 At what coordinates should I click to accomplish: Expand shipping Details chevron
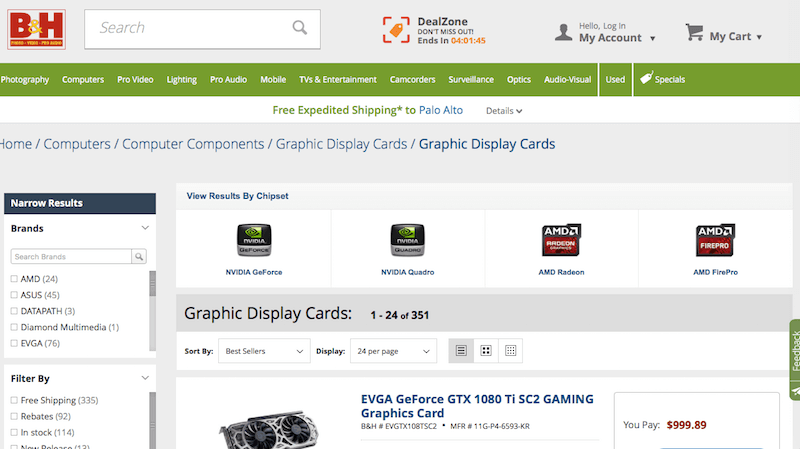(x=519, y=111)
